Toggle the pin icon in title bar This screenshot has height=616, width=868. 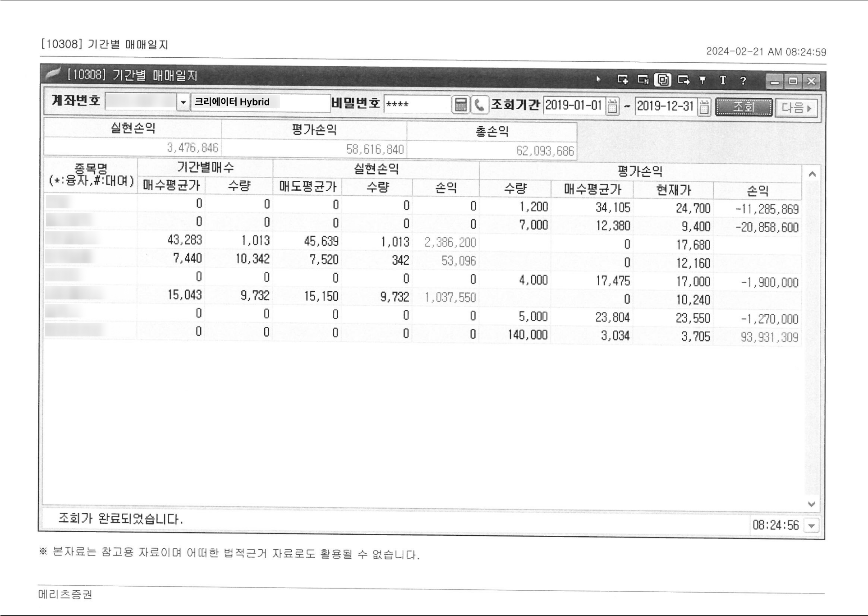[x=703, y=81]
